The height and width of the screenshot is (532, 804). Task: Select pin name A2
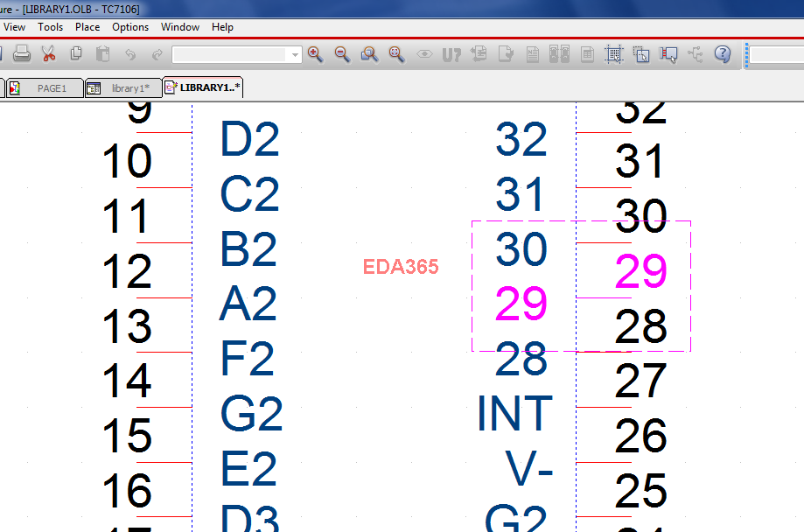(248, 304)
